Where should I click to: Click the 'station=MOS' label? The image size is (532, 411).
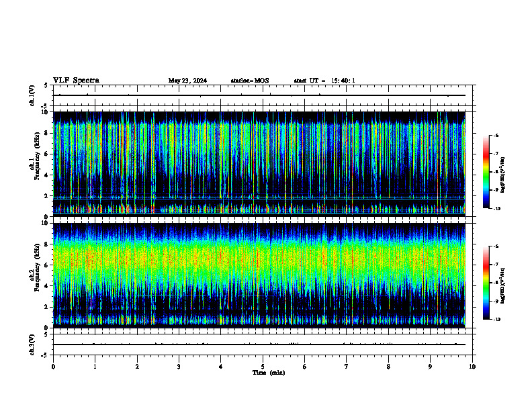[250, 81]
